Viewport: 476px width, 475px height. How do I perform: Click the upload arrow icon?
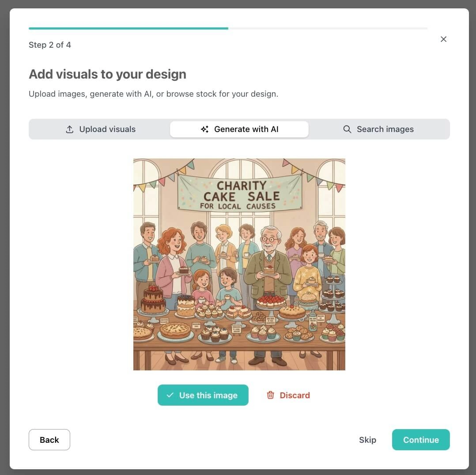point(69,129)
